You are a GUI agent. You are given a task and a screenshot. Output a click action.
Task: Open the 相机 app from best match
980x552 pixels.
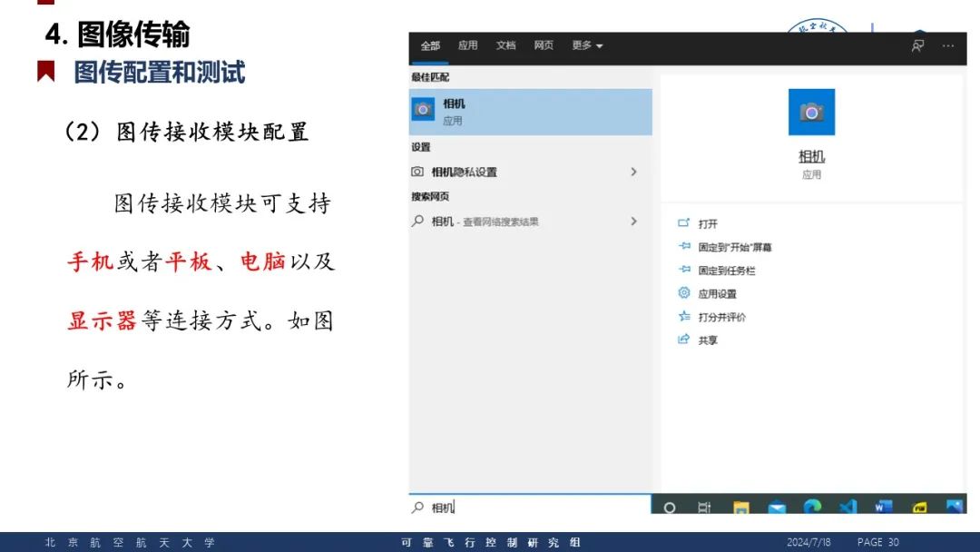pos(530,112)
